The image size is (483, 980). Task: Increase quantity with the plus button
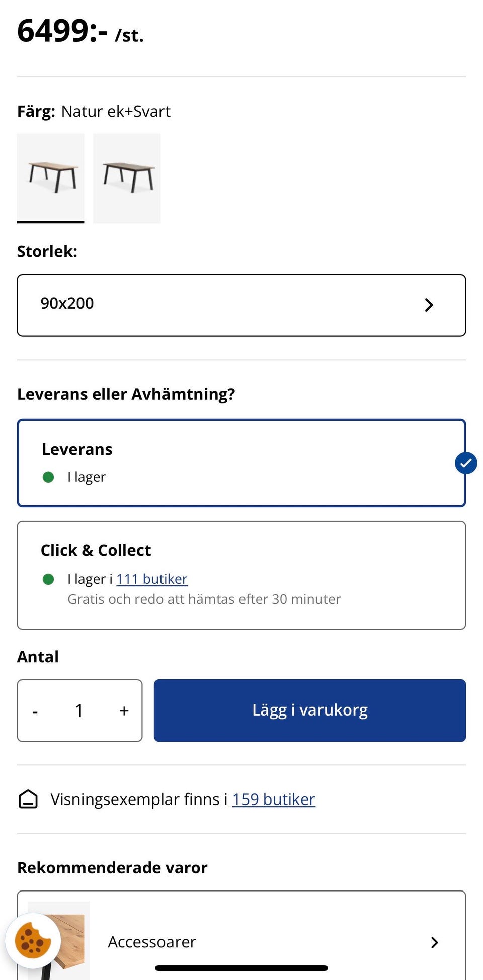(x=124, y=711)
